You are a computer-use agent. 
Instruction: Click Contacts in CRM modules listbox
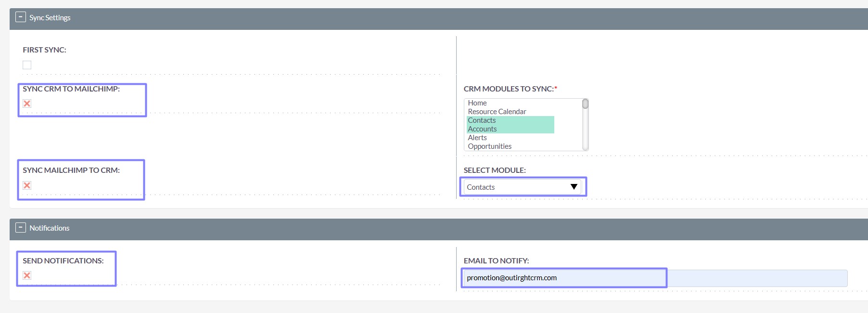pyautogui.click(x=482, y=120)
